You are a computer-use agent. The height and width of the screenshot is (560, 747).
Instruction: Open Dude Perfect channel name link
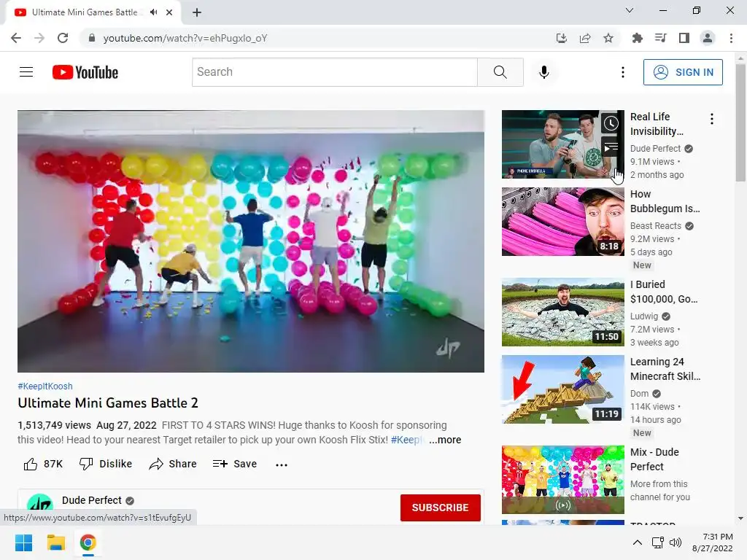click(92, 500)
